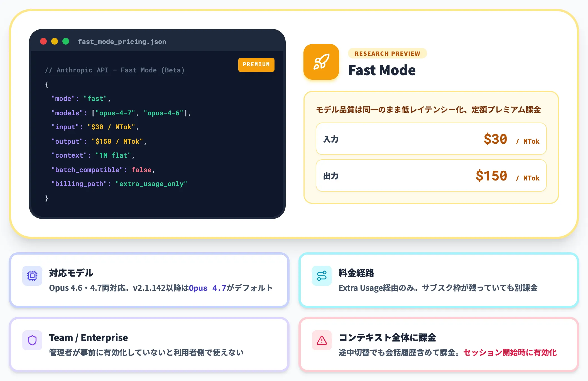Click the warning triangle icon beside コンテキスト全体に課金
588x381 pixels.
(x=322, y=340)
